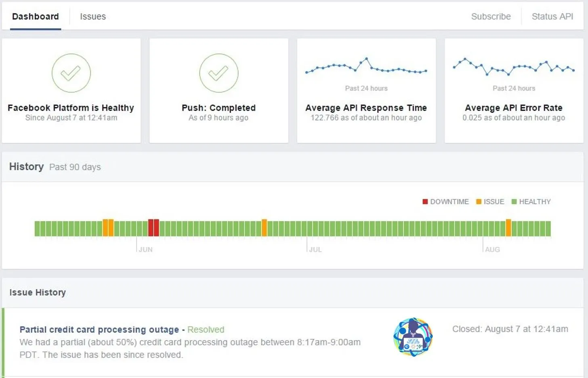This screenshot has height=378, width=588.
Task: Select the red downtime bar near June
Action: click(x=153, y=228)
